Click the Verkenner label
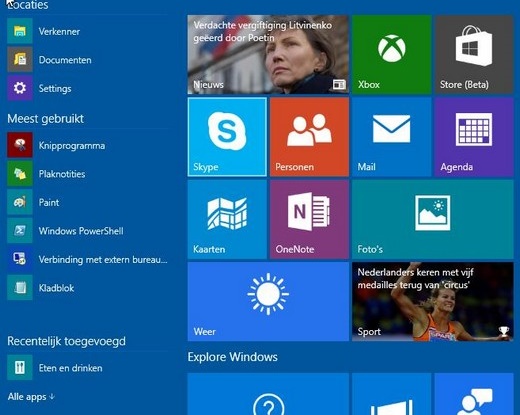The width and height of the screenshot is (520, 415). click(x=59, y=31)
